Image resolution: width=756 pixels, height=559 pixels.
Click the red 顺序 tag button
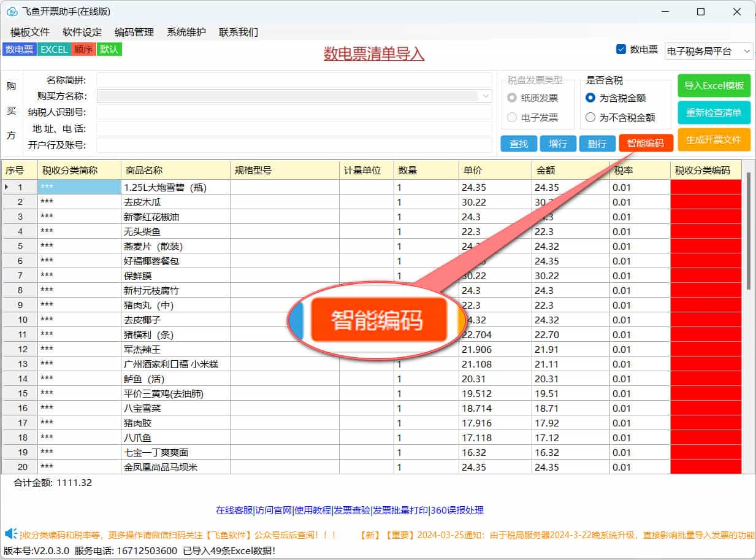pos(83,50)
